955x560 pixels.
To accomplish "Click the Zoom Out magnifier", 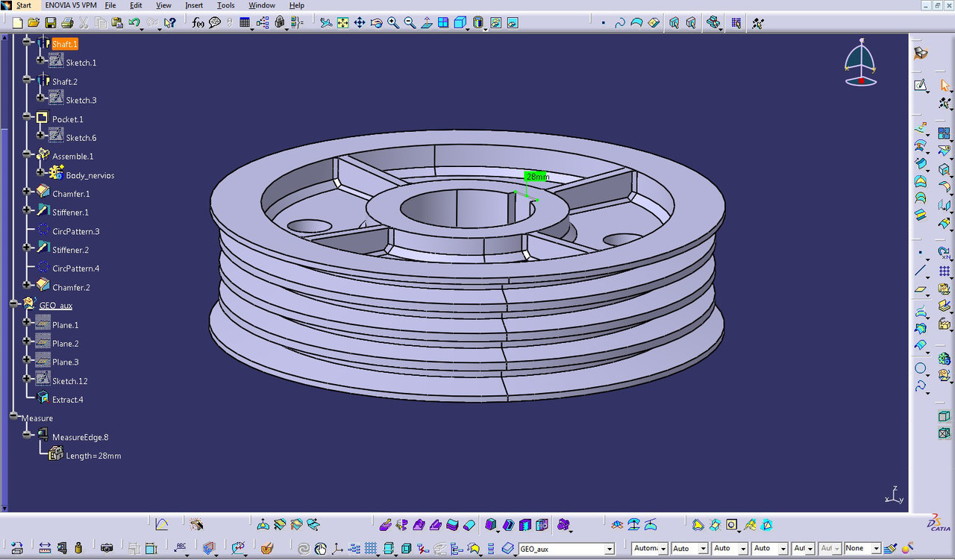I will 410,23.
